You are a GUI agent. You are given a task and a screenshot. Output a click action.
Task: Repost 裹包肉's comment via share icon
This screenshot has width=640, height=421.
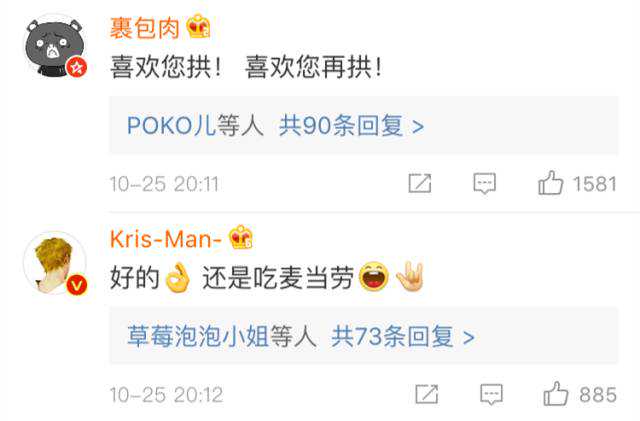pyautogui.click(x=420, y=183)
